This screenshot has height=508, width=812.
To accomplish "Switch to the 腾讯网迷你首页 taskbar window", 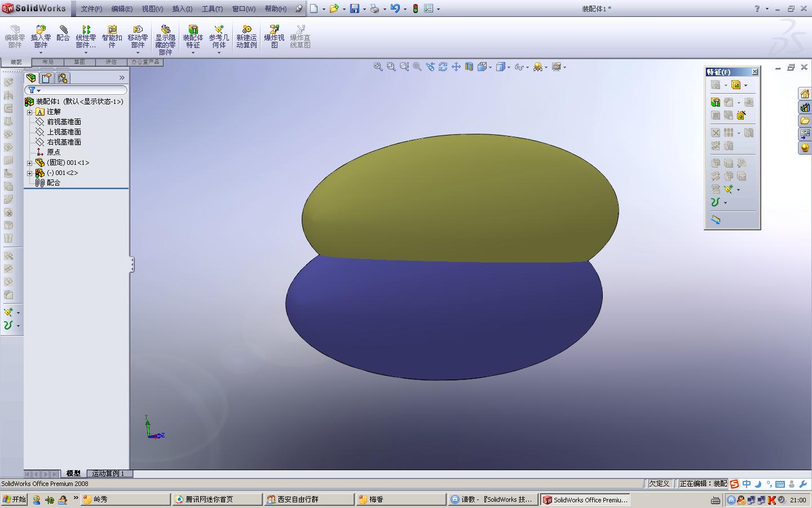I will (x=217, y=500).
